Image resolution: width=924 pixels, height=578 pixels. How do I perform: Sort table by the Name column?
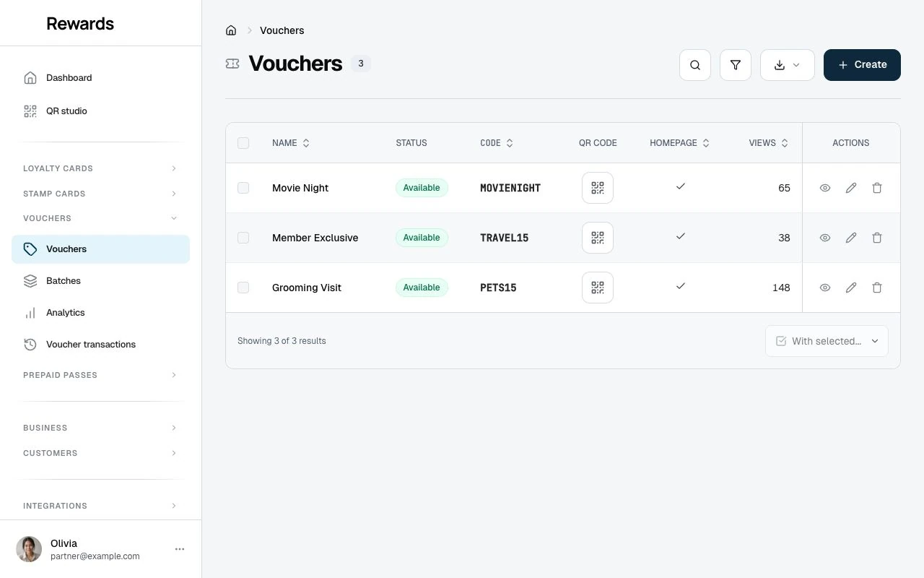coord(291,143)
